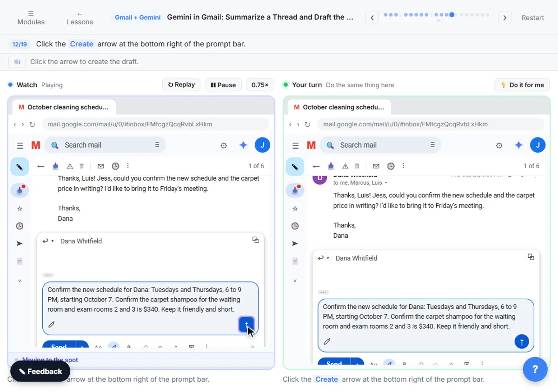This screenshot has width=558, height=392.
Task: Pause the Watch demonstration playback
Action: click(223, 85)
